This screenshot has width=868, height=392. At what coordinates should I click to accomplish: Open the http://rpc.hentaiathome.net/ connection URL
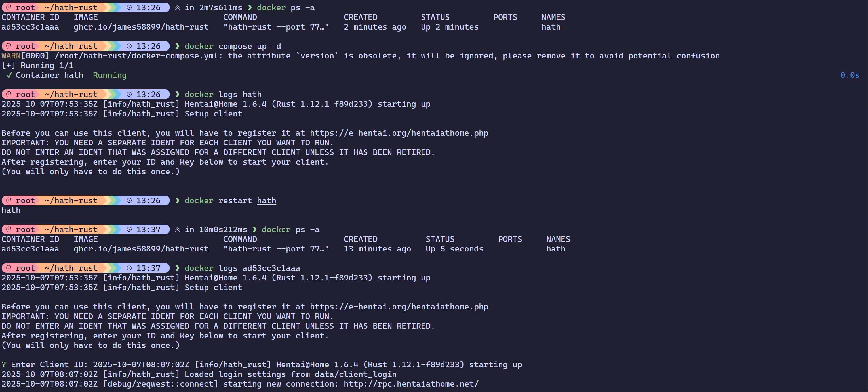coord(411,384)
